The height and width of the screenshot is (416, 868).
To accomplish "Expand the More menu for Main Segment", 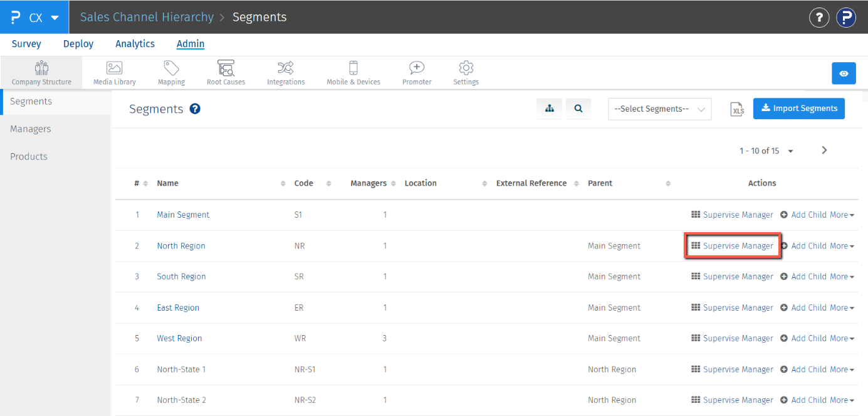I will coord(842,215).
